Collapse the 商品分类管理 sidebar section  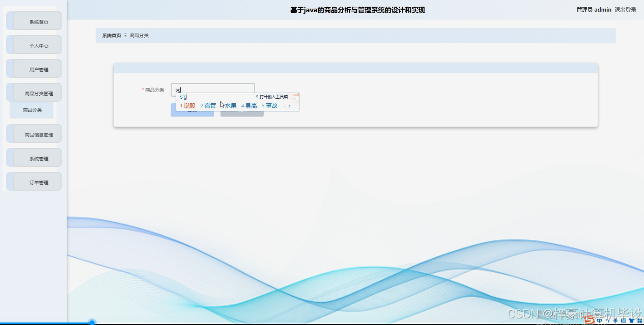coord(34,92)
